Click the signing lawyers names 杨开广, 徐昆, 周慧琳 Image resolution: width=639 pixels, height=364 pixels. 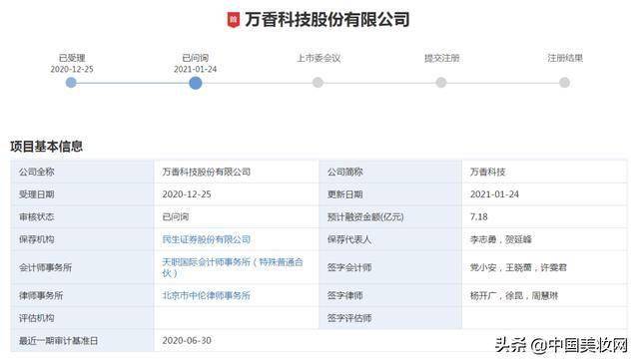514,295
